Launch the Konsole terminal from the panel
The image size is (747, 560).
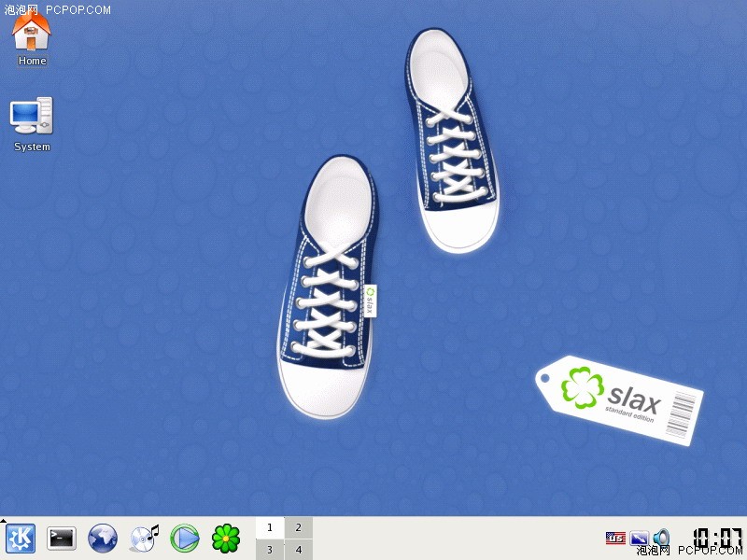[x=62, y=539]
